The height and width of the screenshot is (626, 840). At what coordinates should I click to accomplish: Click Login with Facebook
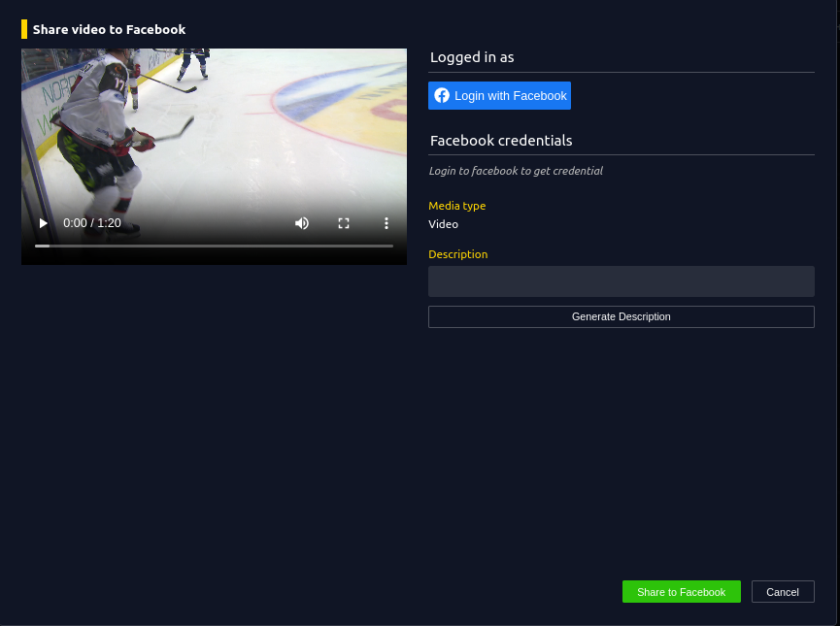499,95
